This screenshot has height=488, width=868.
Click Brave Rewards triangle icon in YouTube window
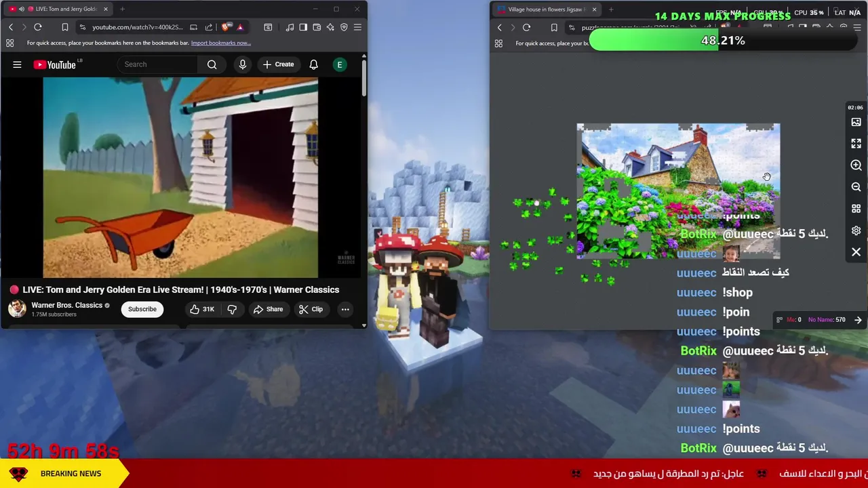[240, 27]
